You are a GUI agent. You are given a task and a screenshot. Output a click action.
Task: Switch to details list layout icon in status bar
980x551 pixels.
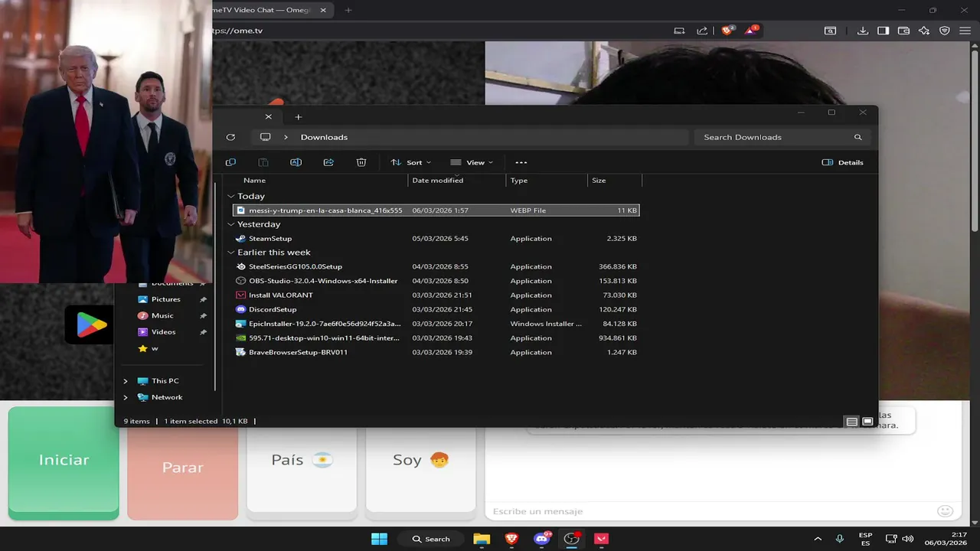(851, 422)
